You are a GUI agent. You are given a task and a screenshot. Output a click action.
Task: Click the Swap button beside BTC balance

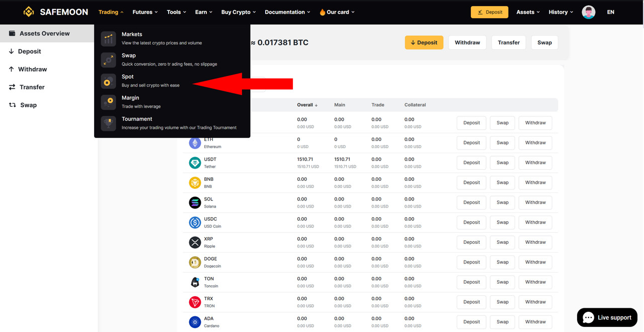pyautogui.click(x=544, y=42)
